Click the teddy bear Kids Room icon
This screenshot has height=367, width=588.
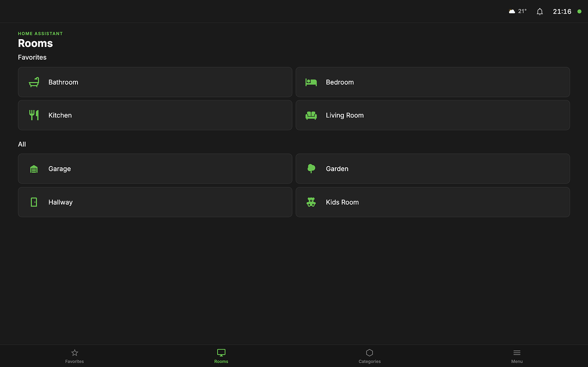(311, 202)
